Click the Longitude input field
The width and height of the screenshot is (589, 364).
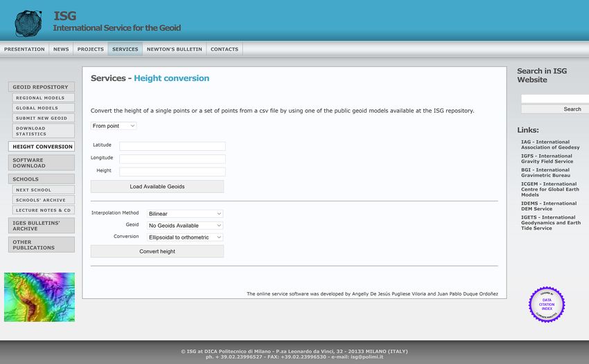point(173,158)
